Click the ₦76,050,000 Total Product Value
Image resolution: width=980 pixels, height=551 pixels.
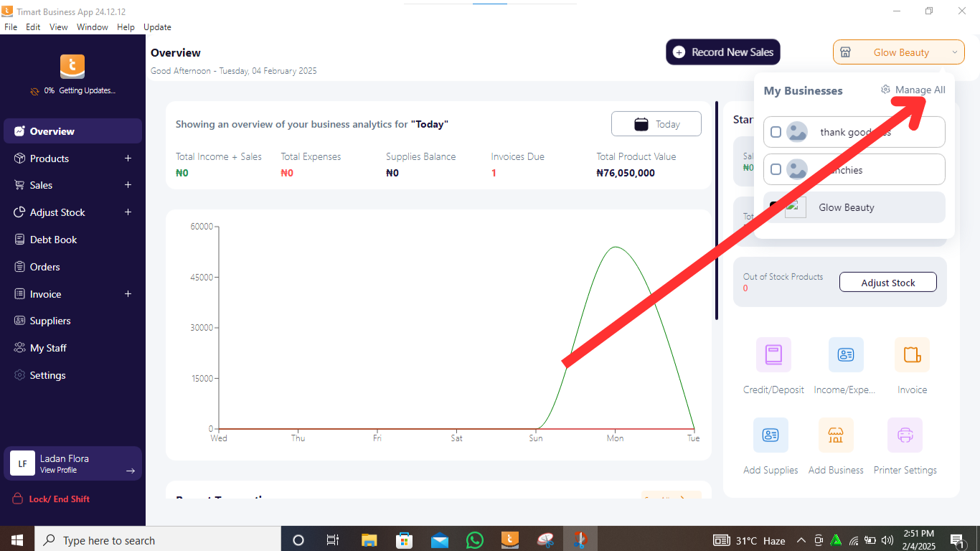tap(626, 173)
